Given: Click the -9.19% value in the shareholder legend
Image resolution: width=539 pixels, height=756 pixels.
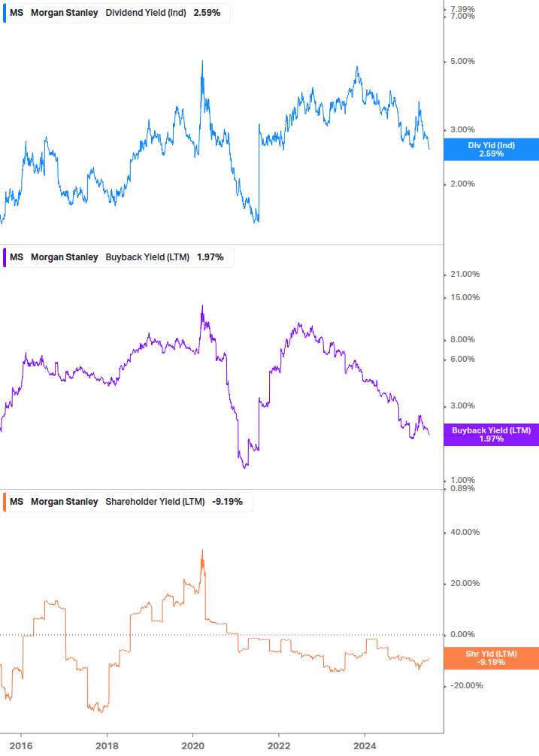Looking at the screenshot, I should pyautogui.click(x=227, y=502).
